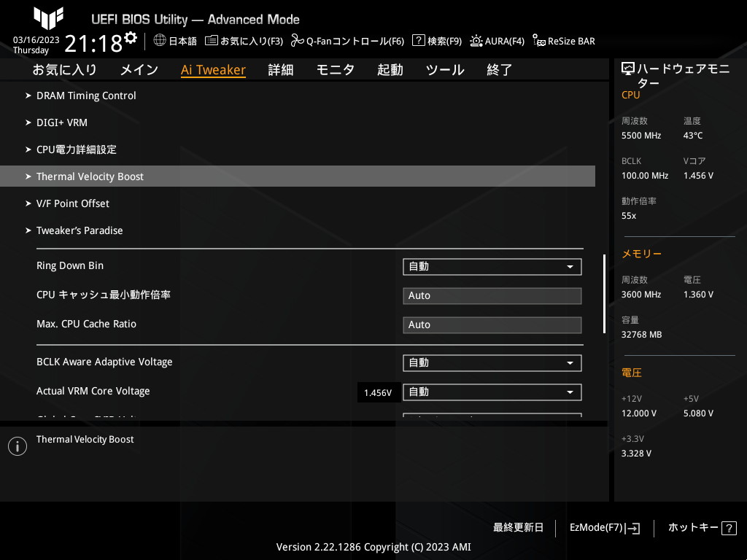Click CPU temperature 43°C value
This screenshot has width=747, height=560.
tap(693, 136)
